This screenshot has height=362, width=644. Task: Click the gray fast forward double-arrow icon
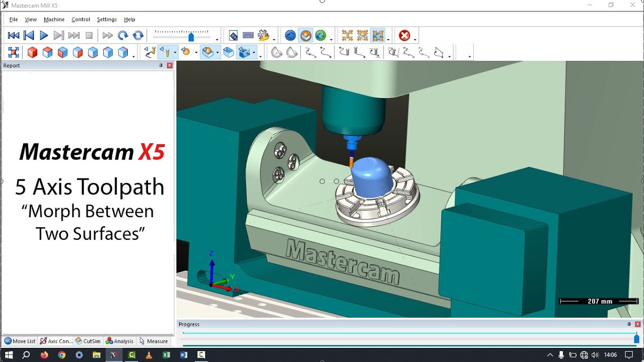pos(108,35)
